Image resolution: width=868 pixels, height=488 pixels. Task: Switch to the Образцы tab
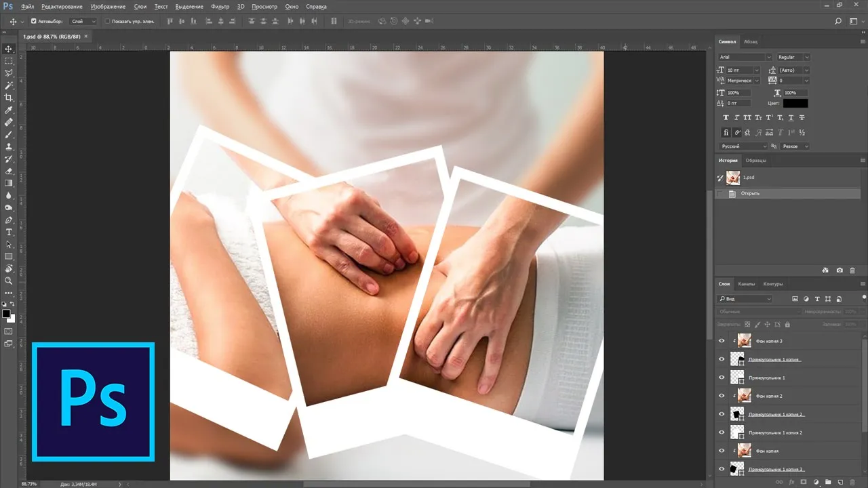coord(756,161)
